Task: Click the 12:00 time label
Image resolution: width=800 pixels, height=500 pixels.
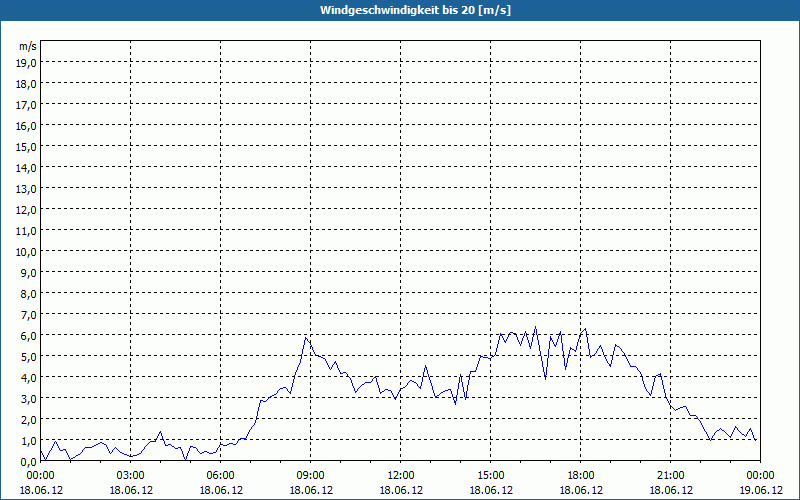Action: coord(401,476)
